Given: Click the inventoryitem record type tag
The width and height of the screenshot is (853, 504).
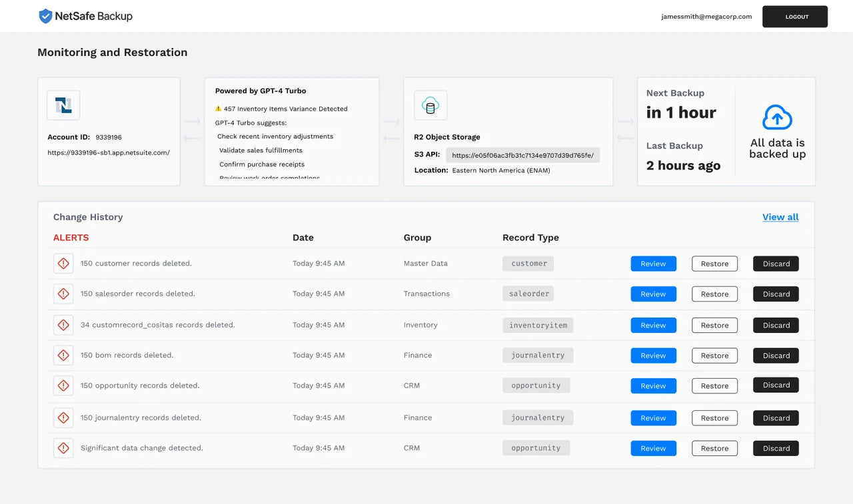Looking at the screenshot, I should click(538, 325).
